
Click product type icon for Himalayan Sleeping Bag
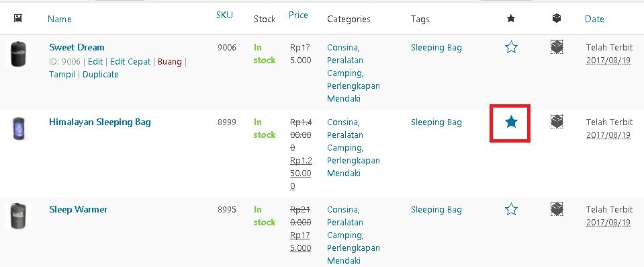tap(557, 121)
